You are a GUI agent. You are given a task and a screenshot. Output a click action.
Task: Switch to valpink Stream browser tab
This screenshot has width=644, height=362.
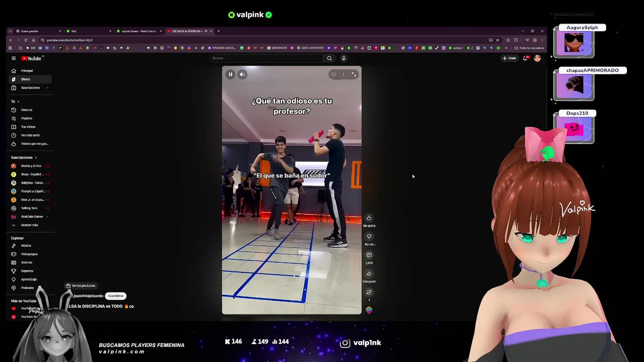tap(139, 31)
